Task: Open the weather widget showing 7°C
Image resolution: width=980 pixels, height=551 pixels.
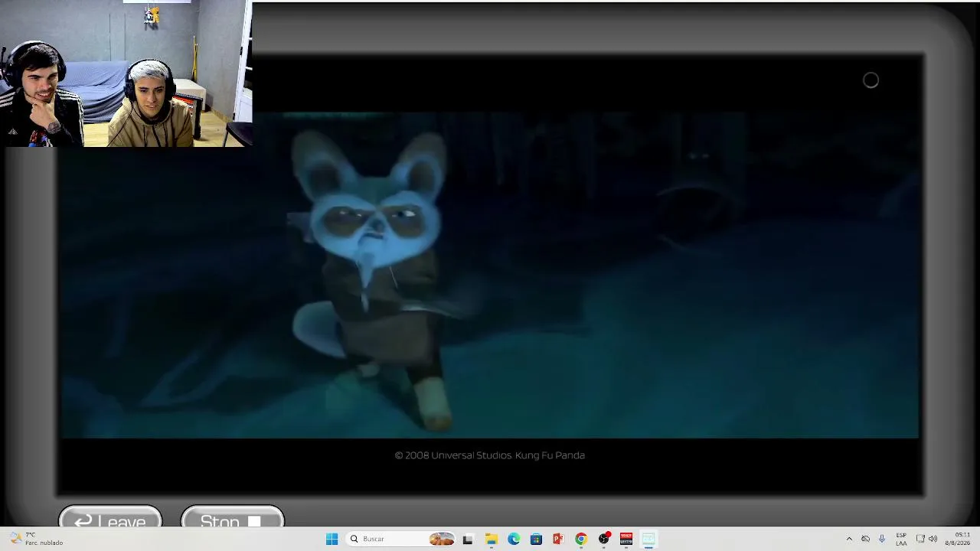Action: coord(35,539)
